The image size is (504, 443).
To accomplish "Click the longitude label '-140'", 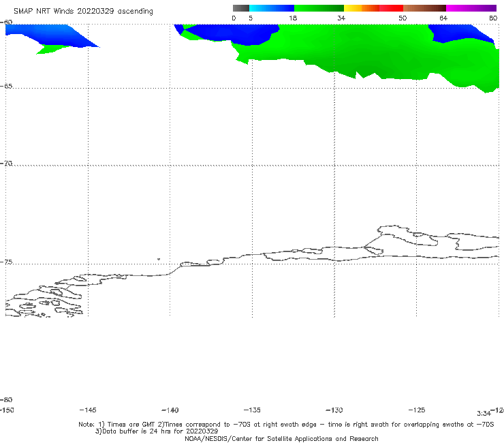I will pos(170,410).
